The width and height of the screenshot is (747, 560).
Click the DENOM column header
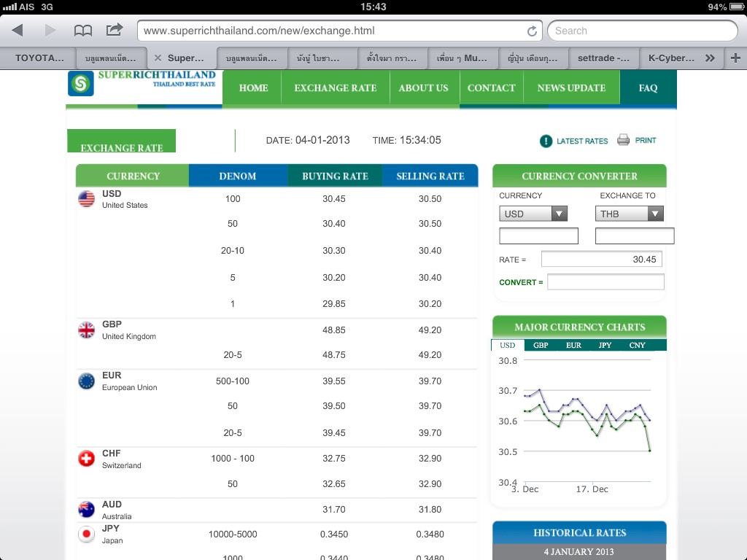pos(238,176)
